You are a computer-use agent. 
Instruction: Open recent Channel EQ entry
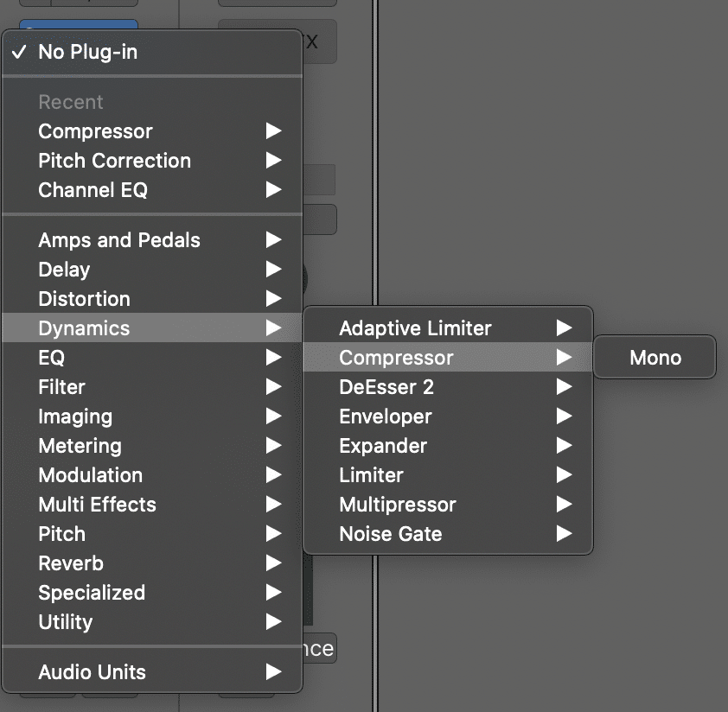tap(152, 190)
